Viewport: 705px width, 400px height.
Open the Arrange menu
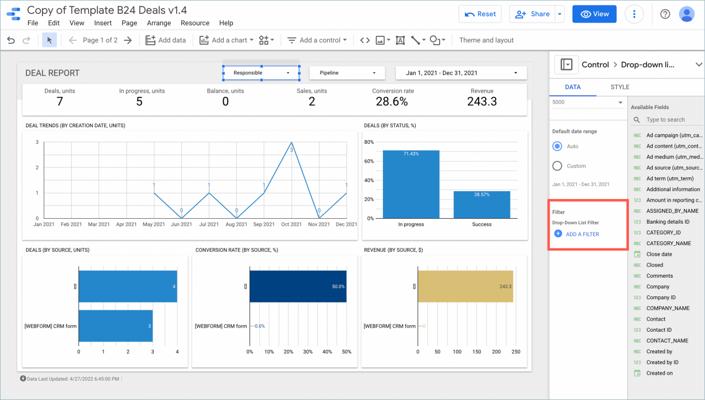pyautogui.click(x=158, y=23)
